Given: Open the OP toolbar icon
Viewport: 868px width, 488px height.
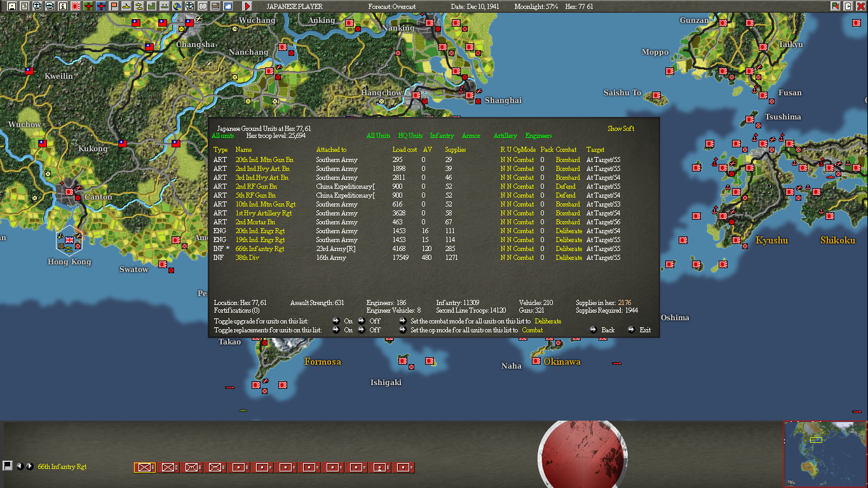Looking at the screenshot, I should click(203, 6).
